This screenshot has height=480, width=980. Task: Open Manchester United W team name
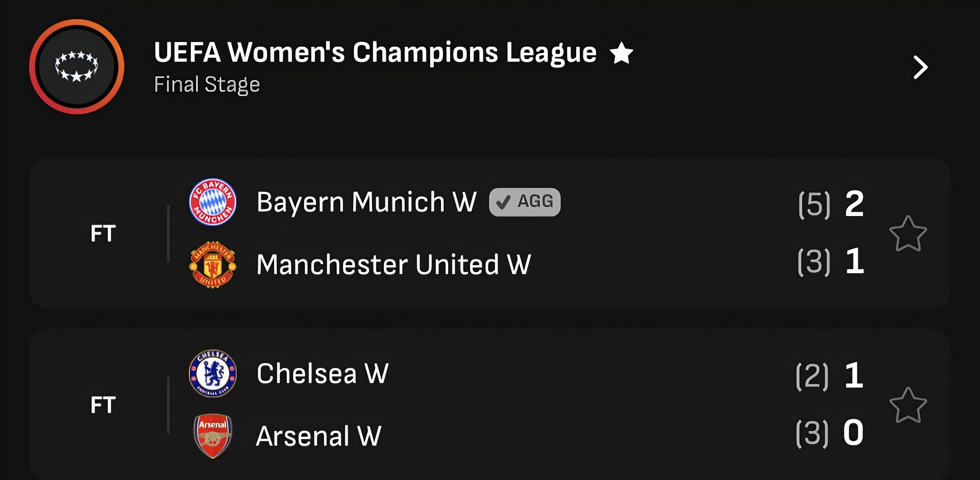(394, 265)
